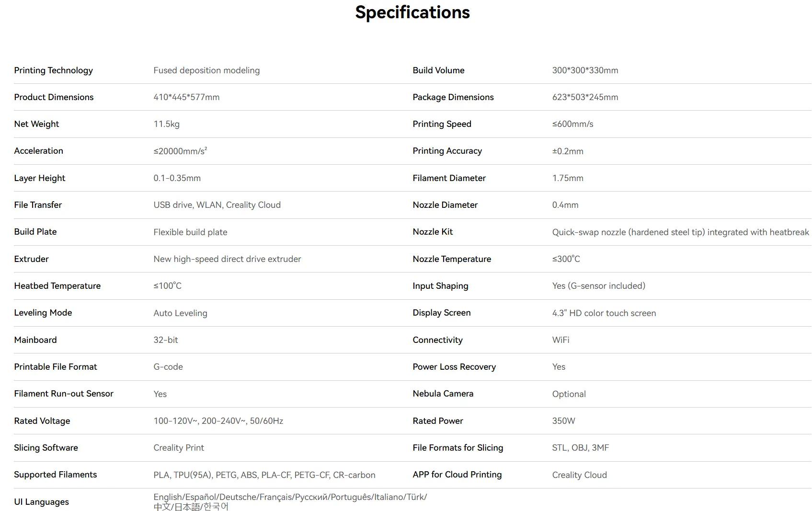This screenshot has height=511, width=812.
Task: Click the Specifications heading
Action: [412, 12]
